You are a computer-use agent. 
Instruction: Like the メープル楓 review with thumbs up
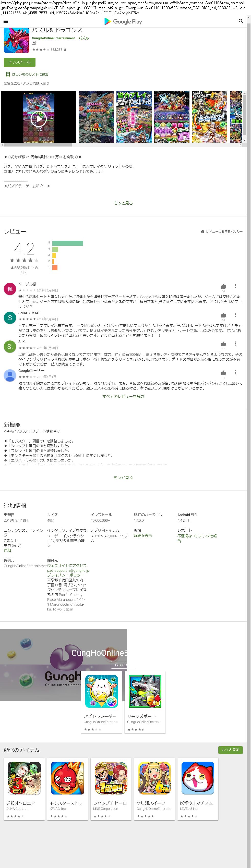[x=223, y=286]
